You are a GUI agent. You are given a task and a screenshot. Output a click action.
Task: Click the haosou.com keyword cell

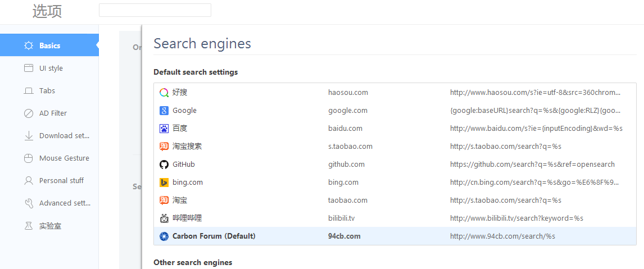(348, 93)
